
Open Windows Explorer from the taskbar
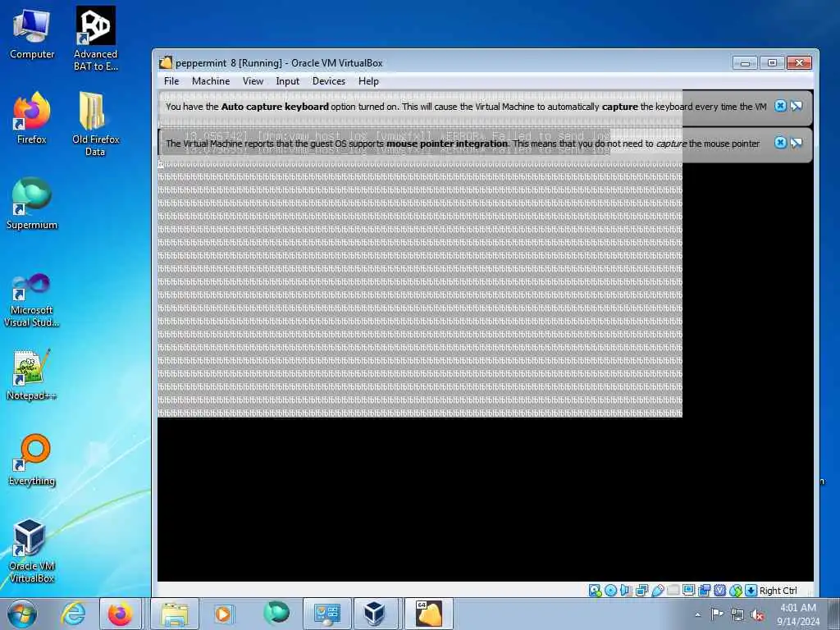tap(175, 614)
